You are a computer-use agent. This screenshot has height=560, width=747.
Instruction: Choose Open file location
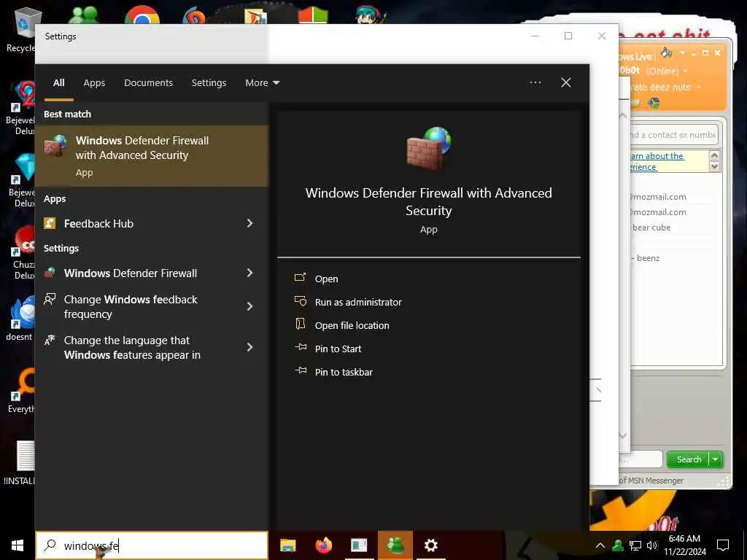pyautogui.click(x=352, y=326)
